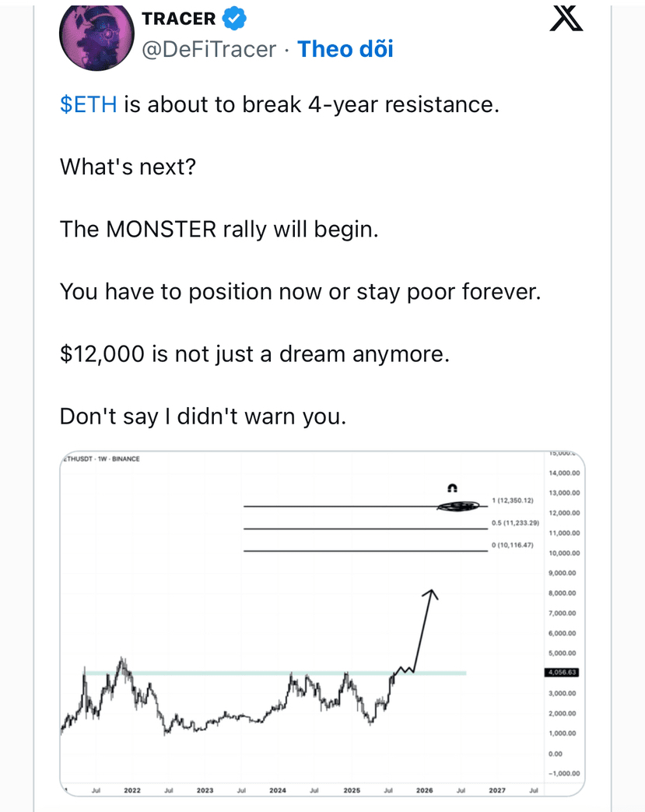Open TRACER profile avatar picture
This screenshot has height=812, width=645.
(96, 37)
